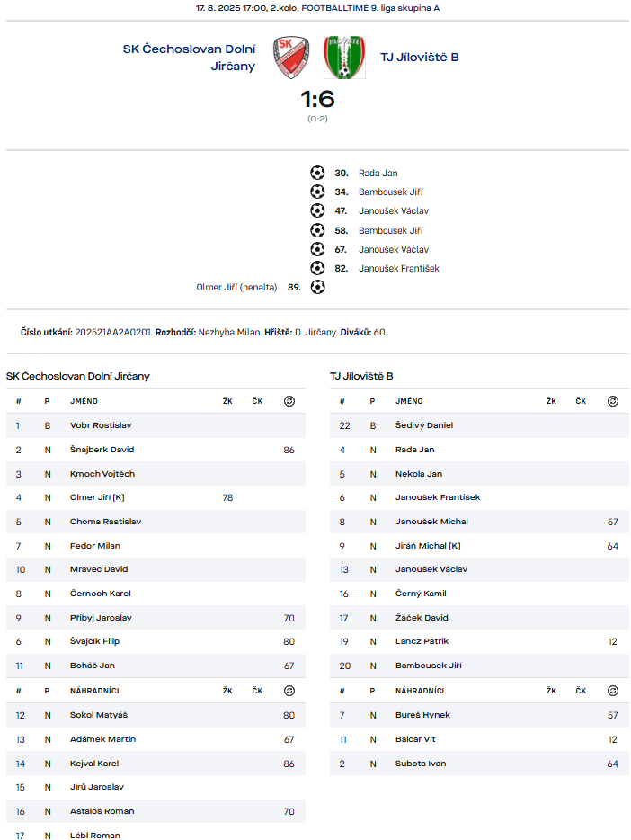Click the goal icon for Janoušek František
The height and width of the screenshot is (840, 631).
point(317,268)
